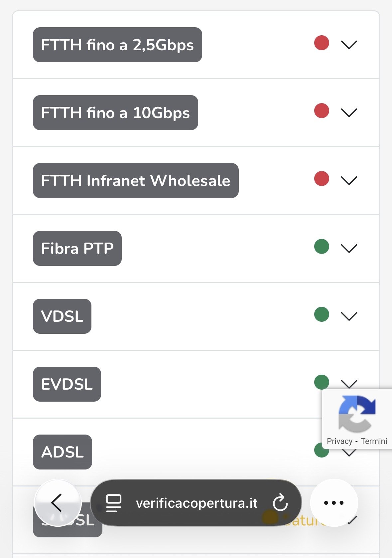Expand FTTH Infranet Wholesale chevron
Image resolution: width=392 pixels, height=558 pixels.
point(349,180)
